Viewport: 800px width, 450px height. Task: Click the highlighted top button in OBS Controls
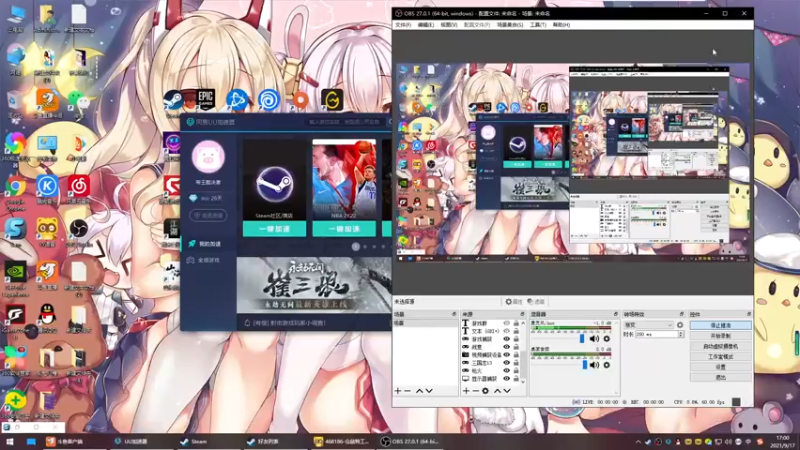tap(720, 326)
